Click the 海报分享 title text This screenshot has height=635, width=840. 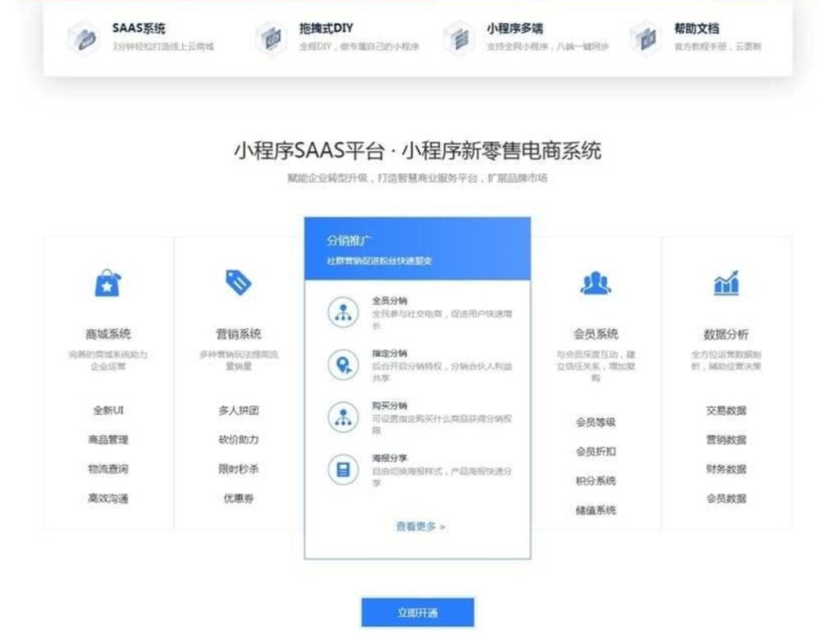(390, 458)
